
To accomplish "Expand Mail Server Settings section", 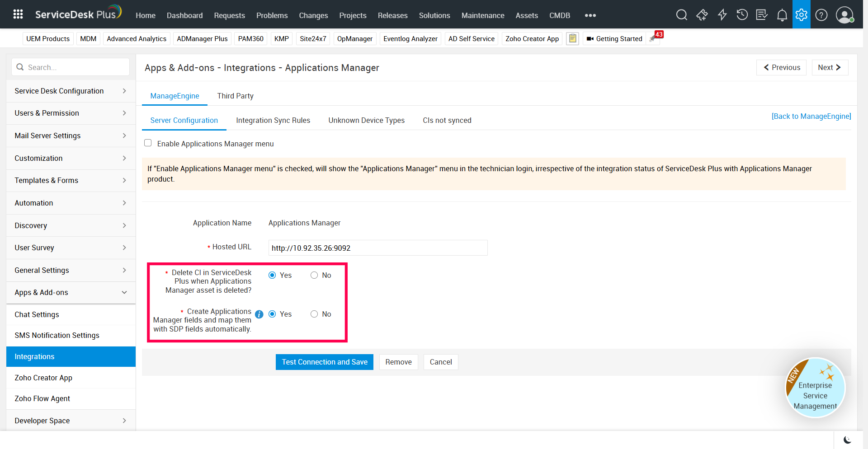I will point(71,136).
